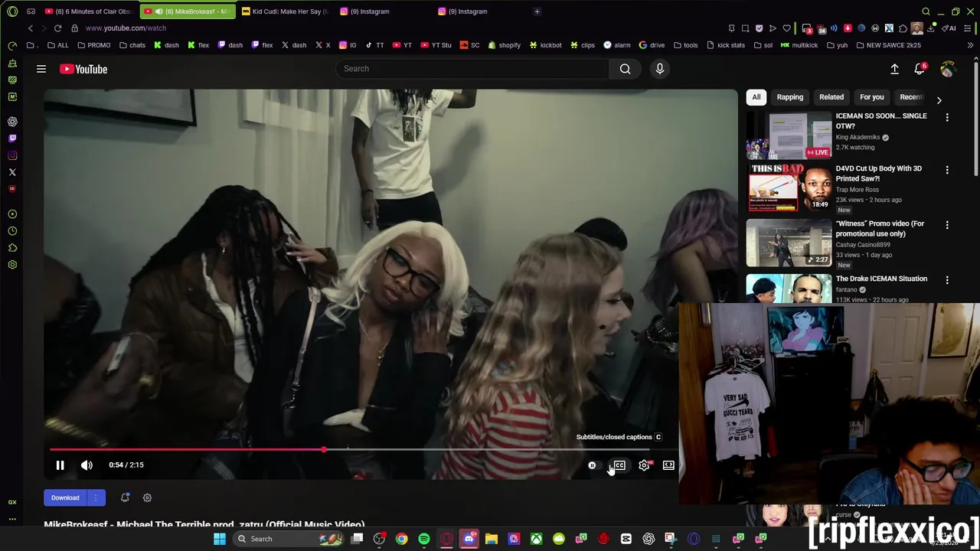The image size is (980, 551).
Task: Open options for The Drake ICEMAN Situation
Action: point(947,280)
